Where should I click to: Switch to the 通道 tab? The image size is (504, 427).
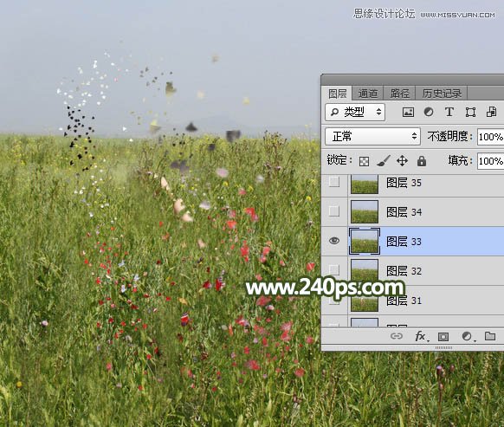(x=368, y=94)
